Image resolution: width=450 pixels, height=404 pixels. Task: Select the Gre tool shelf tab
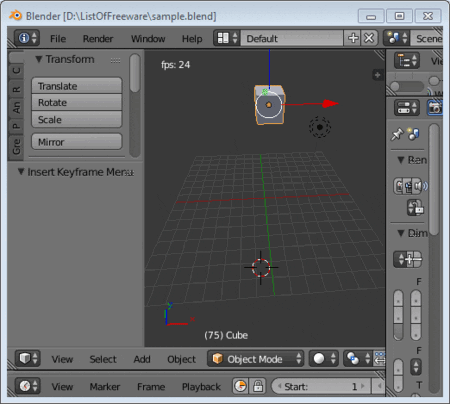(x=16, y=147)
